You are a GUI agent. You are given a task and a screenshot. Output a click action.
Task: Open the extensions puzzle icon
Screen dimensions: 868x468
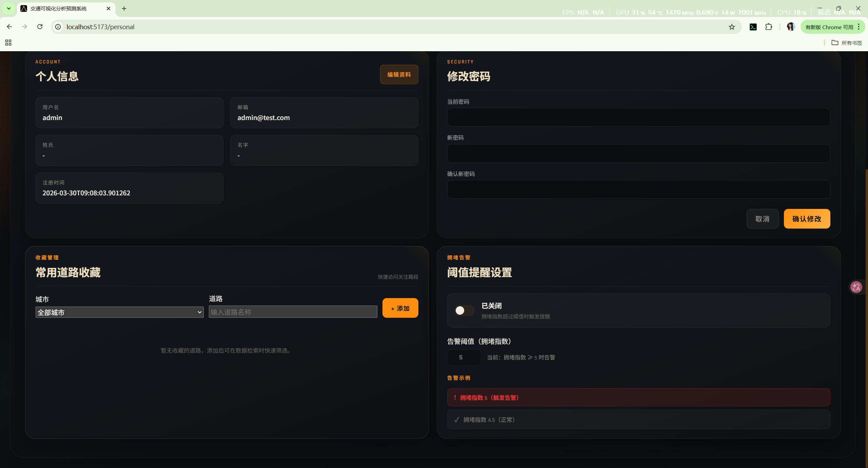(769, 27)
